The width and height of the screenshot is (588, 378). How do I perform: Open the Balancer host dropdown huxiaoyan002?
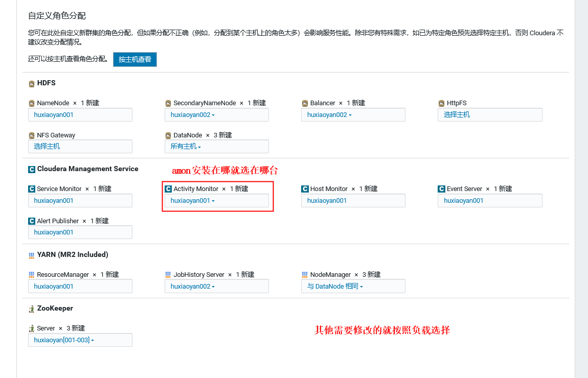tap(353, 114)
